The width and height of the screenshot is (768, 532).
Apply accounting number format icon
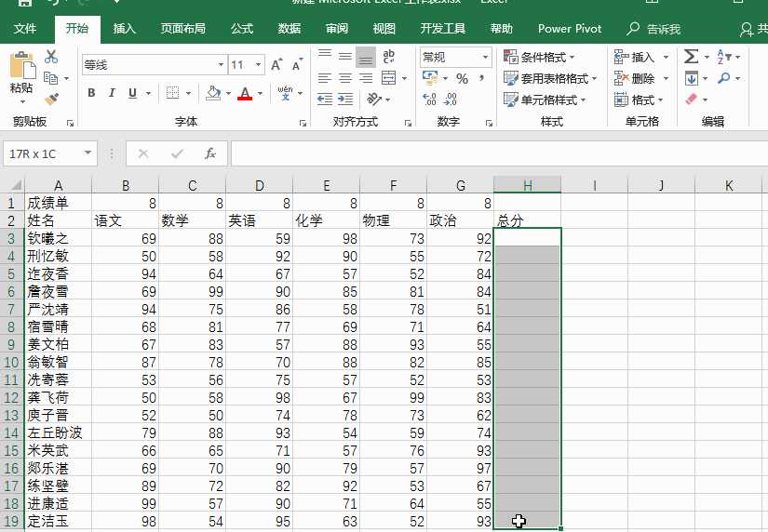(x=430, y=78)
